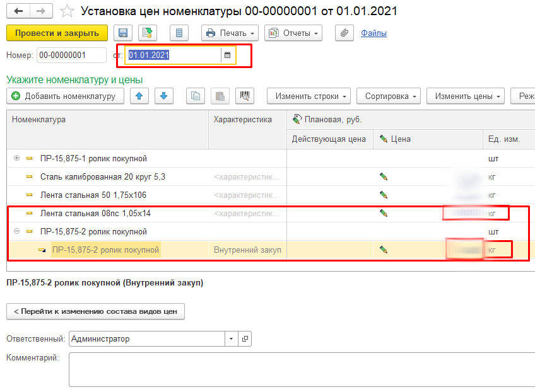Copy rows with the copy icon

click(x=196, y=96)
